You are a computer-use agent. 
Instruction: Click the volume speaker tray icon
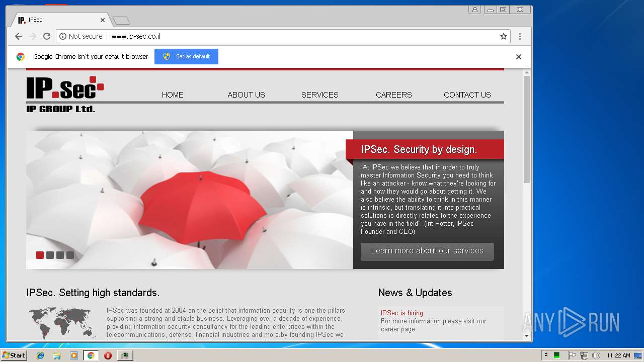tap(596, 355)
